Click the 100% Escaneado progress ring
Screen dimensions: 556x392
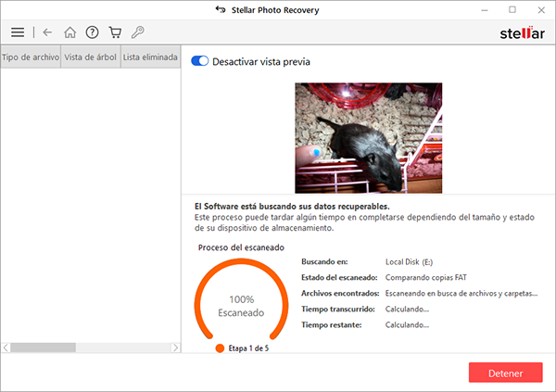point(240,306)
